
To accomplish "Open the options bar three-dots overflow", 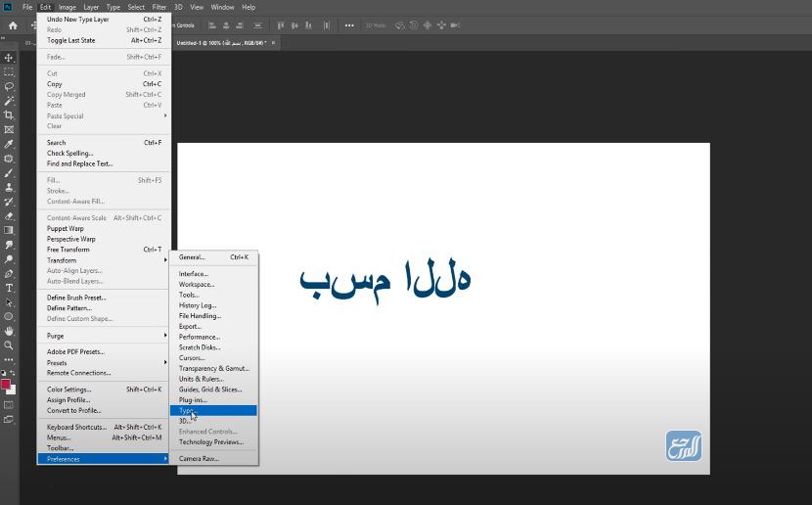I will (x=349, y=25).
